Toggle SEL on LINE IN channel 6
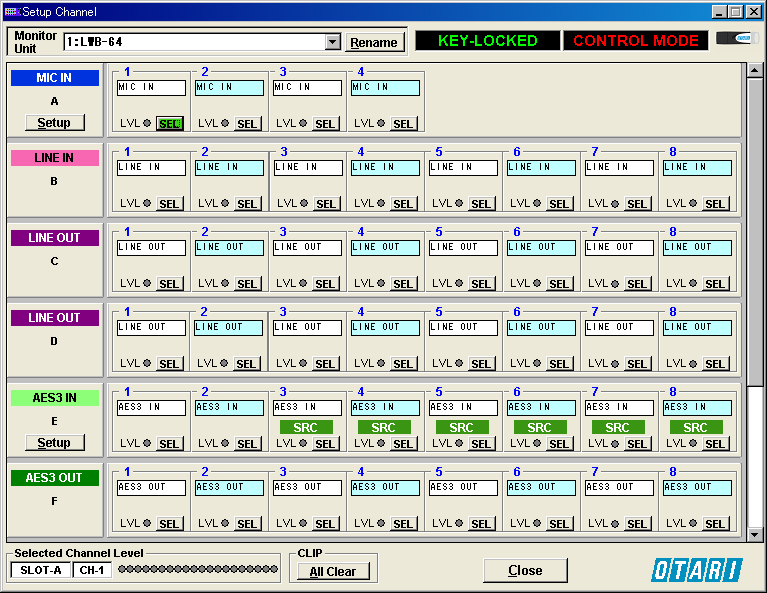The width and height of the screenshot is (767, 593). point(559,204)
